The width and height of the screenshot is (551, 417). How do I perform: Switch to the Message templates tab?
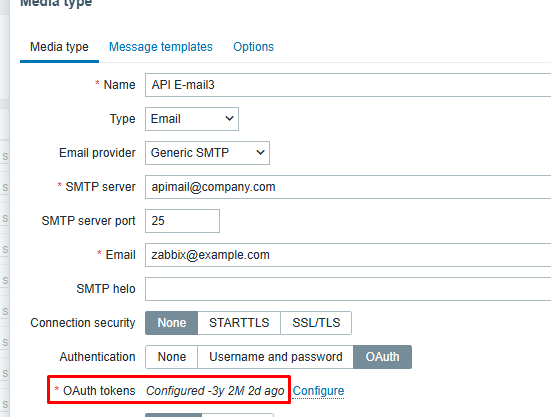pos(161,47)
